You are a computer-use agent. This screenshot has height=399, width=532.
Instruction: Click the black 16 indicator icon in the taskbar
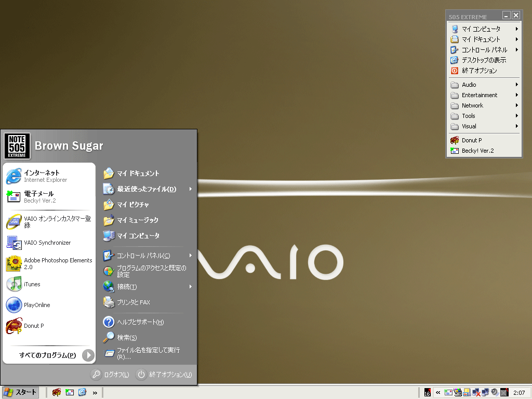click(428, 392)
